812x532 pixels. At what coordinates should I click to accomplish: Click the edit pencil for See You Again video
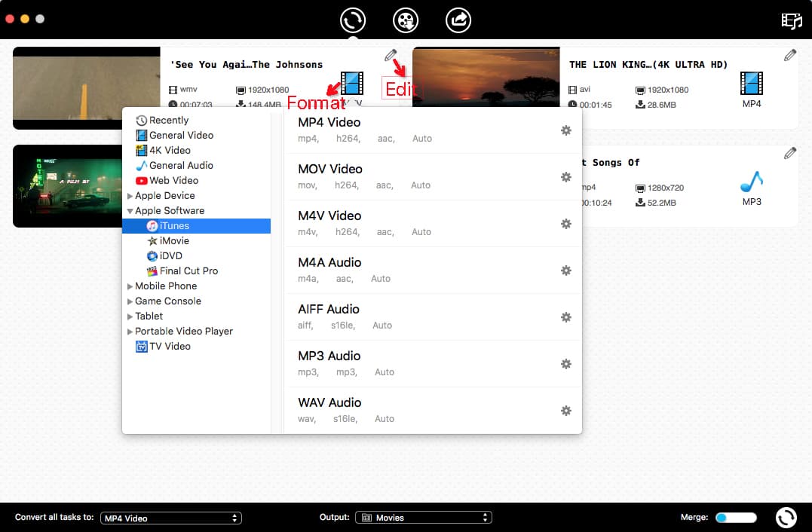(x=391, y=55)
